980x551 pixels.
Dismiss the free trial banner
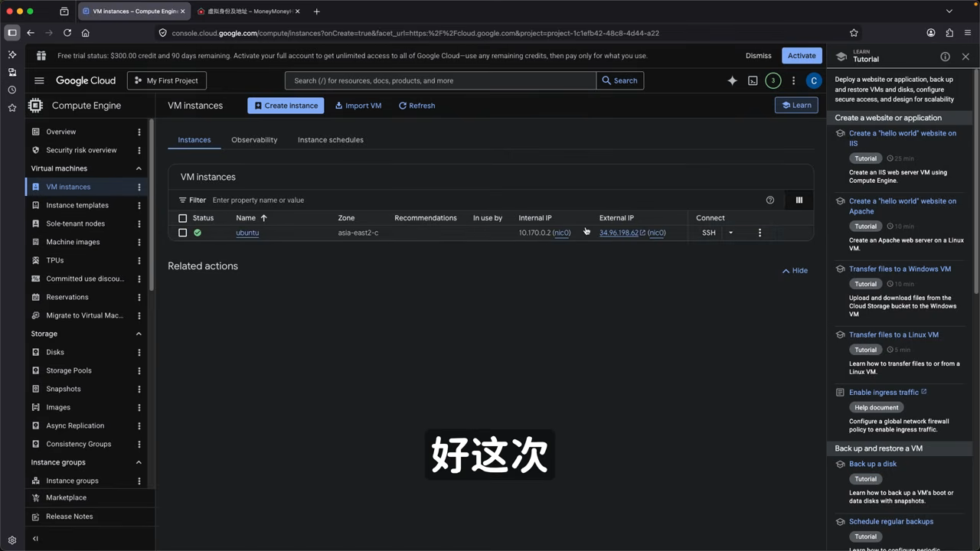click(x=759, y=56)
